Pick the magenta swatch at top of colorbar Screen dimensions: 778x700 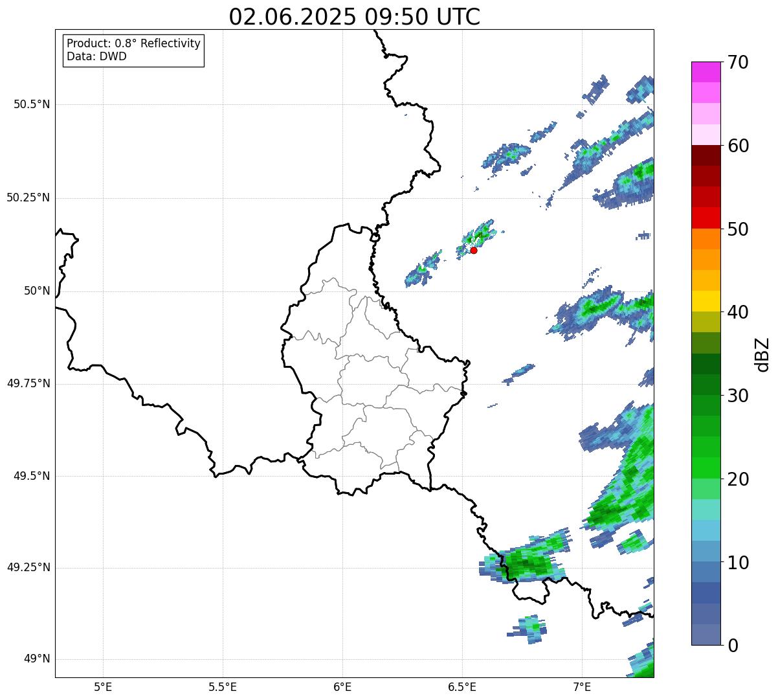pyautogui.click(x=706, y=72)
